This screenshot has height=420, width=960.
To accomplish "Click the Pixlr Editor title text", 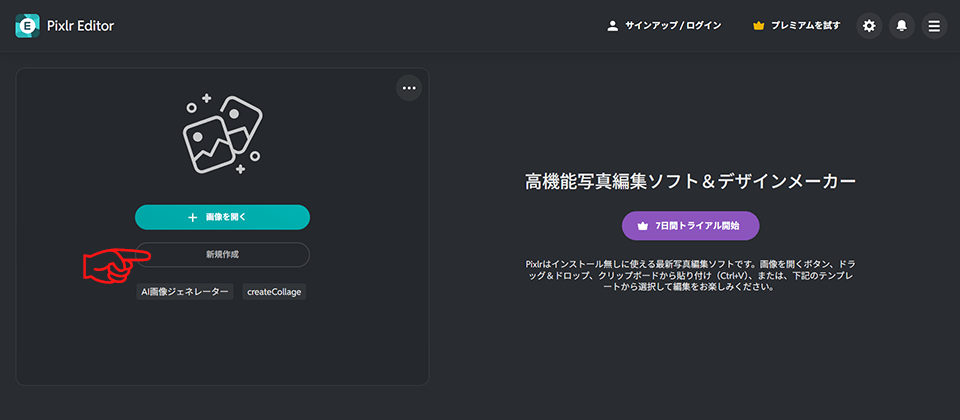I will 81,26.
